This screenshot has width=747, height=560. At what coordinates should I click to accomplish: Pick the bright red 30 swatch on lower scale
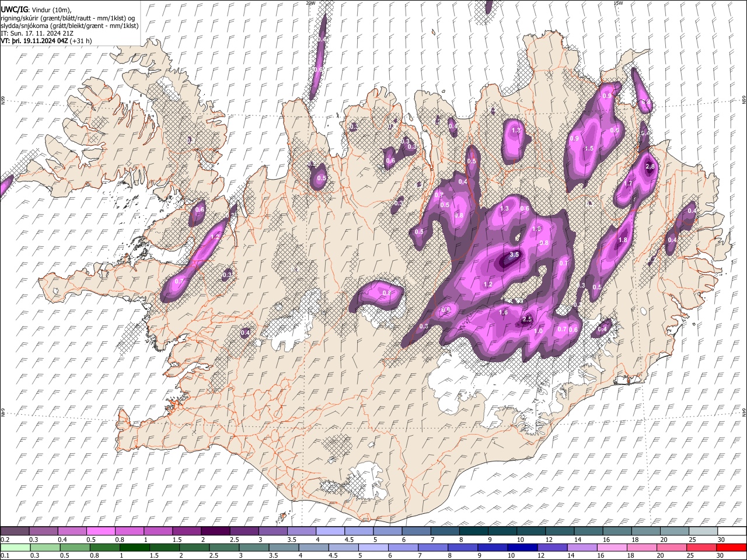tap(732, 548)
